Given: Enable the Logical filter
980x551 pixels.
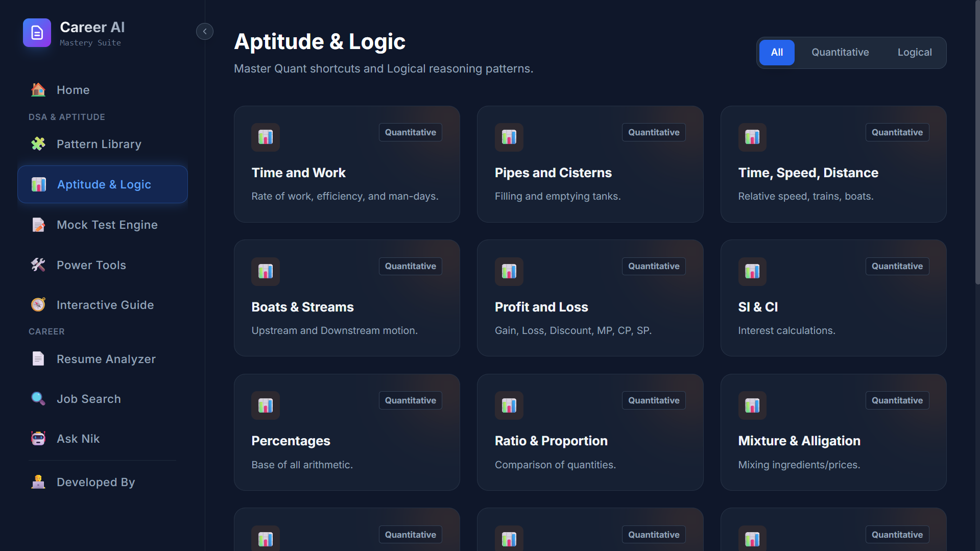Looking at the screenshot, I should pos(914,52).
